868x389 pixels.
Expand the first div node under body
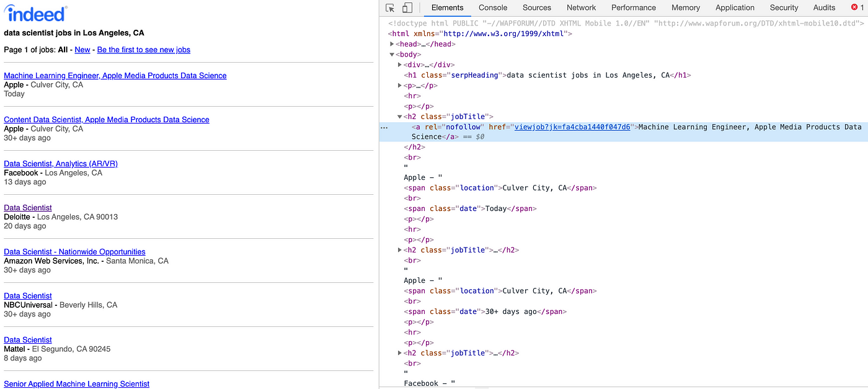point(400,65)
